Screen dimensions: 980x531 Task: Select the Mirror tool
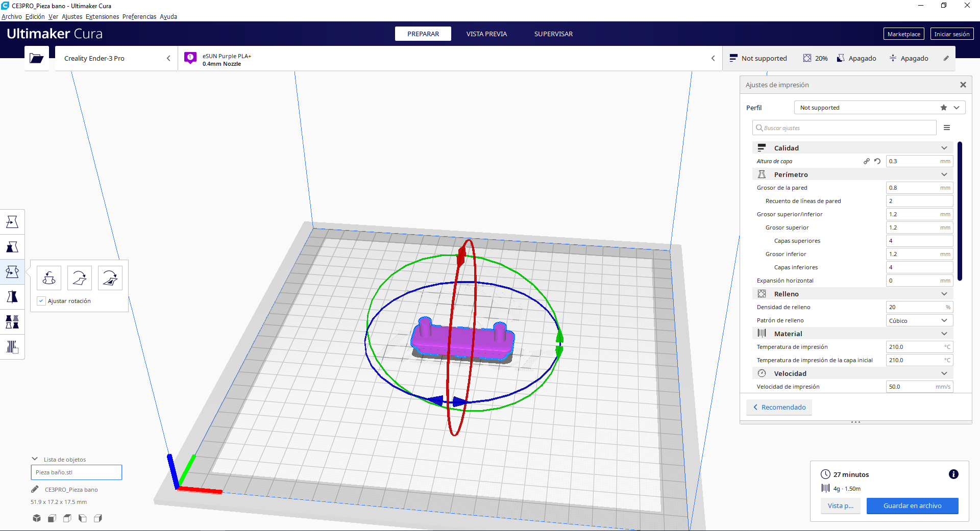[12, 297]
